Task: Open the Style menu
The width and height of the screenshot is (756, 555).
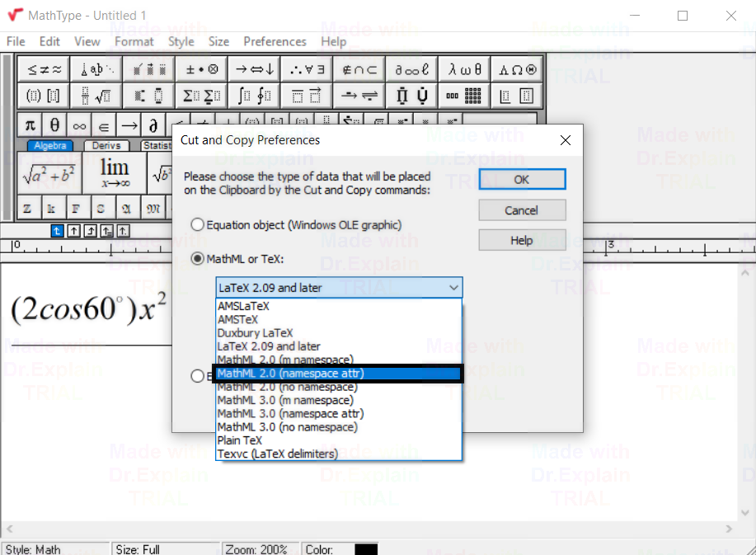Action: click(181, 41)
